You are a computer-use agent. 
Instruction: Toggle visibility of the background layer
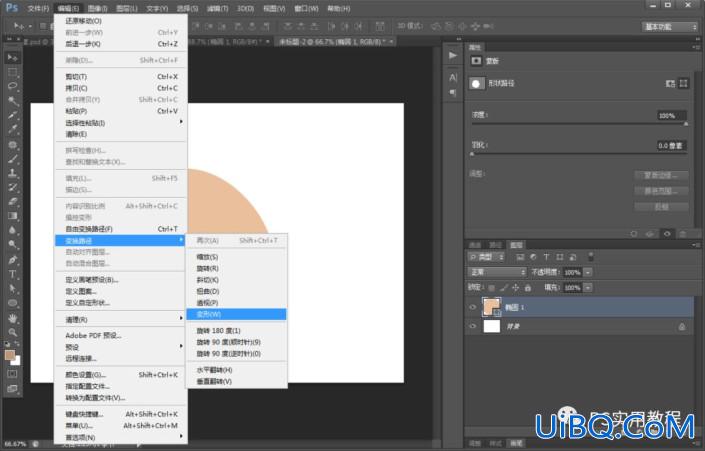coord(472,326)
